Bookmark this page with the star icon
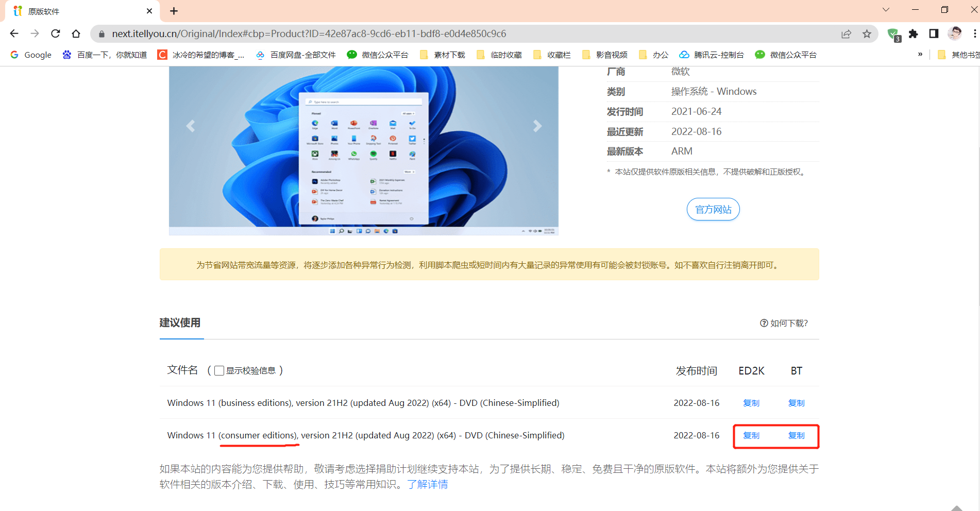Image resolution: width=980 pixels, height=511 pixels. tap(867, 33)
